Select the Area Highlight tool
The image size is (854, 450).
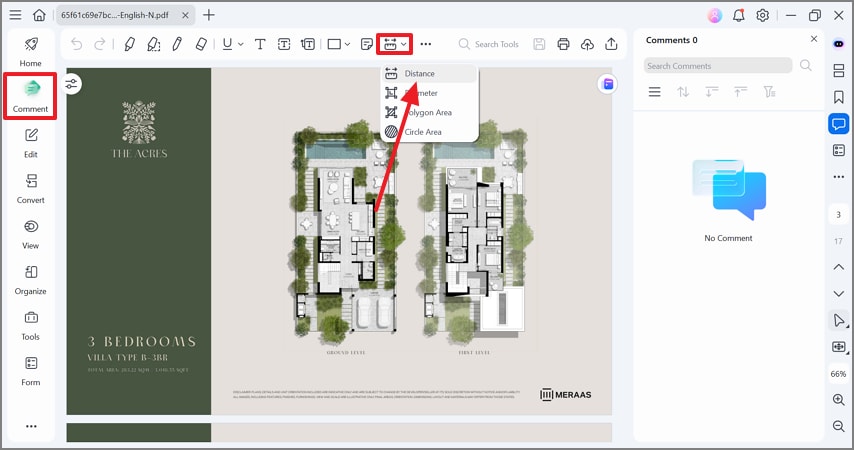[x=154, y=44]
